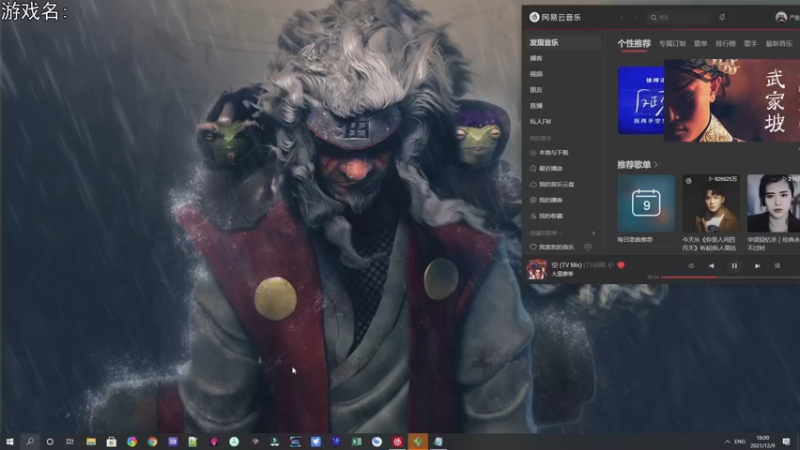Open the taskbar clock and date
The width and height of the screenshot is (800, 450).
763,441
